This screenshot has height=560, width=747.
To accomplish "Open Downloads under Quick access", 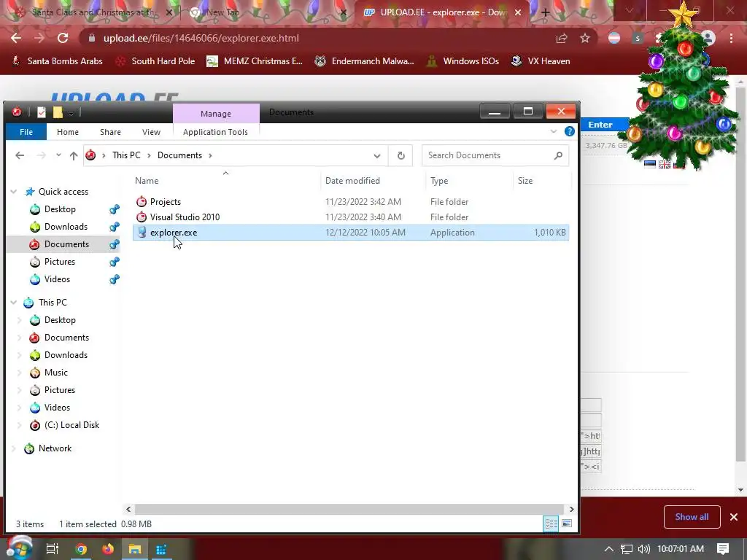I will (x=66, y=227).
